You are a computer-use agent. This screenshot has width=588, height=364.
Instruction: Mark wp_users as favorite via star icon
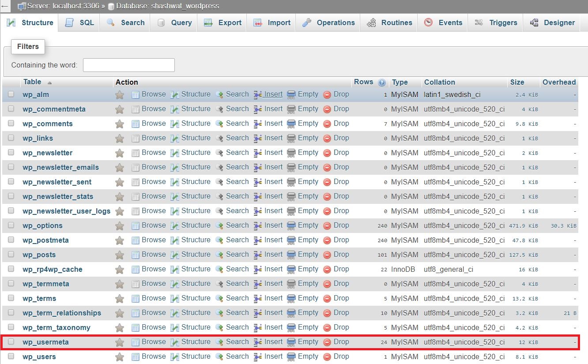(x=119, y=356)
